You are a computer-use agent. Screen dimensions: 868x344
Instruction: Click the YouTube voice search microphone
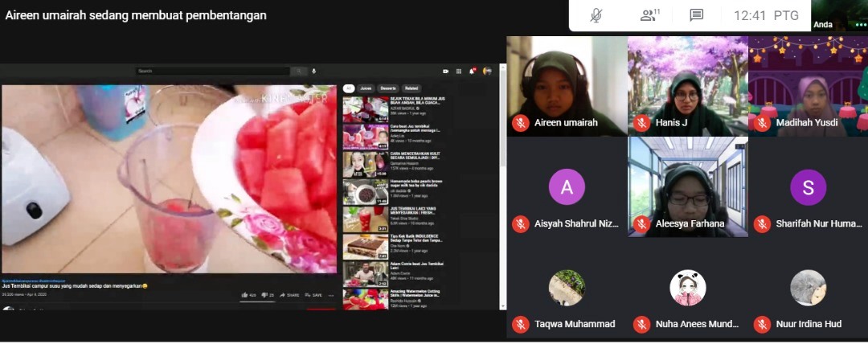(313, 71)
